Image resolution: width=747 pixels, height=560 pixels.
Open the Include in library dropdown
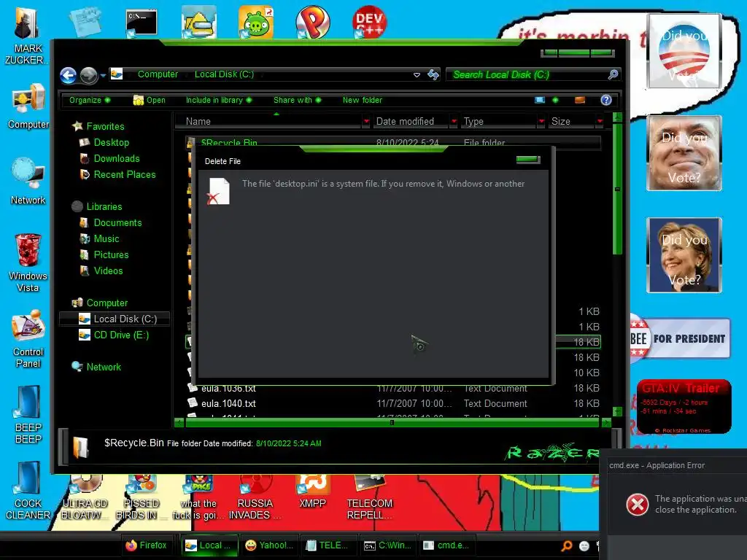coord(219,100)
